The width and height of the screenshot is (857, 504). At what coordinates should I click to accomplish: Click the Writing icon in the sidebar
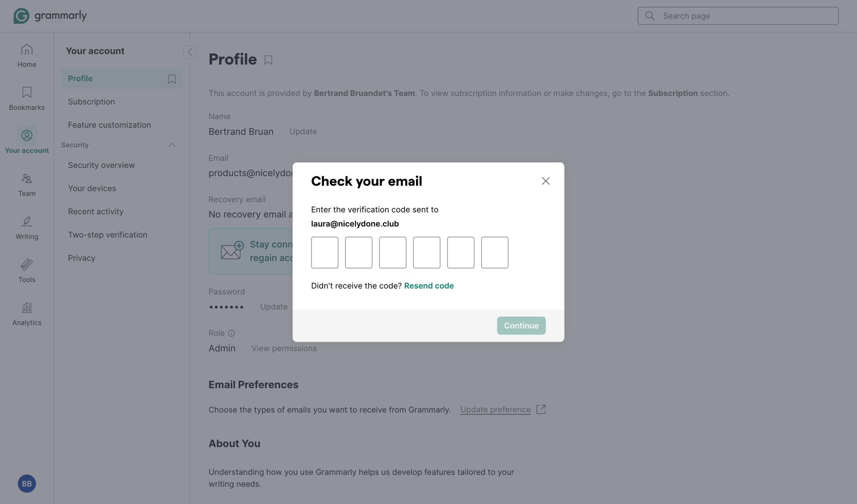click(x=26, y=221)
